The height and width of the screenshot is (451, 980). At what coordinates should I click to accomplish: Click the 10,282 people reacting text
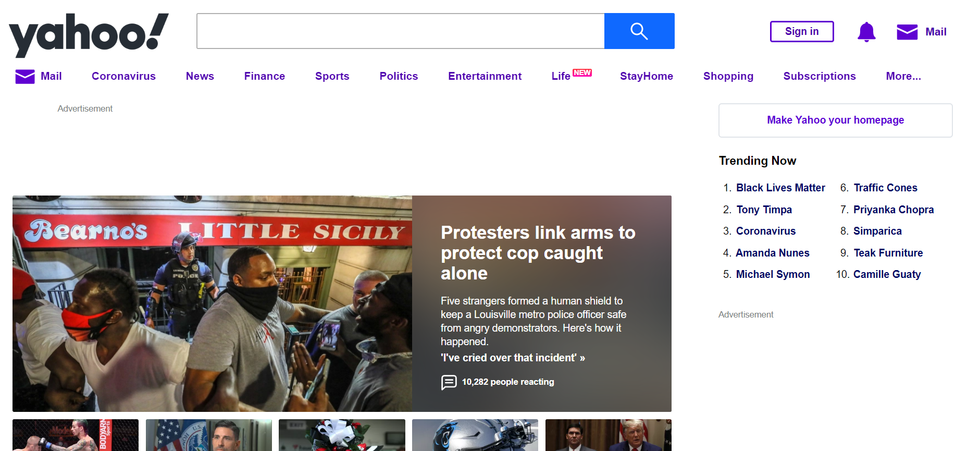(508, 382)
